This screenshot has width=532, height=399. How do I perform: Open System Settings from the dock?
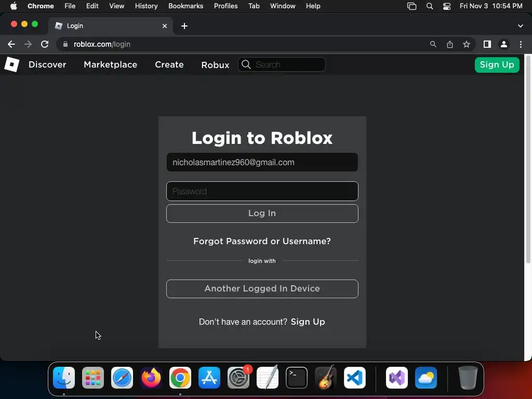click(x=238, y=378)
